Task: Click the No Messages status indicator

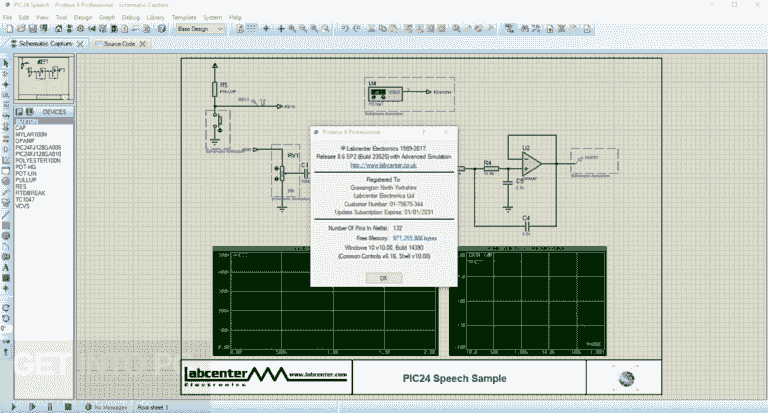Action: click(x=106, y=407)
